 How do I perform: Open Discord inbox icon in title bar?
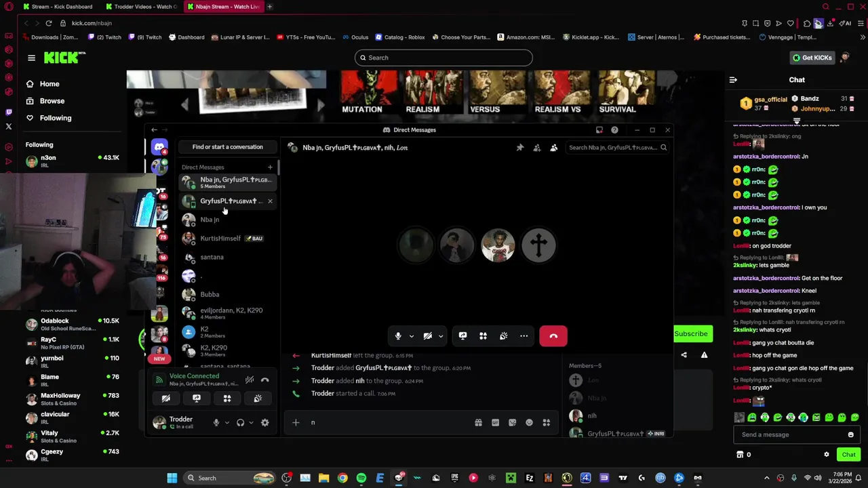(599, 130)
